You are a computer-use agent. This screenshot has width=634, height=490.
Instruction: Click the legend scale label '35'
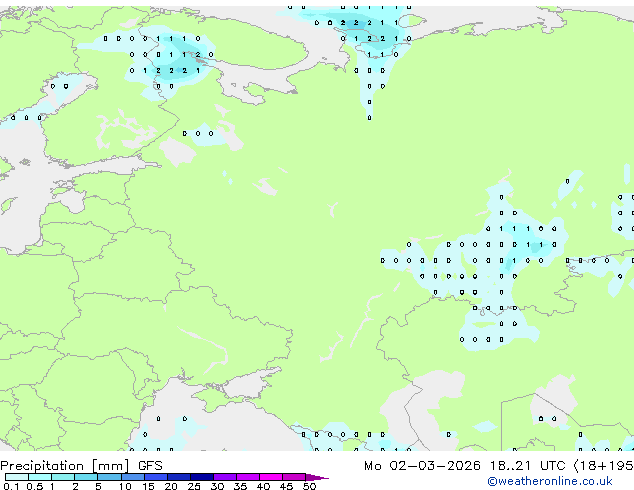tap(240, 486)
